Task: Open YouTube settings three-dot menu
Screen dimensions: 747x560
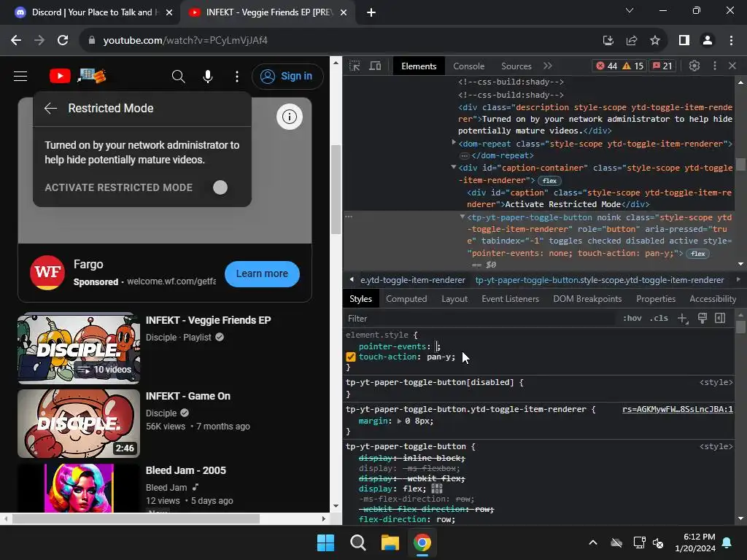Action: 237,76
